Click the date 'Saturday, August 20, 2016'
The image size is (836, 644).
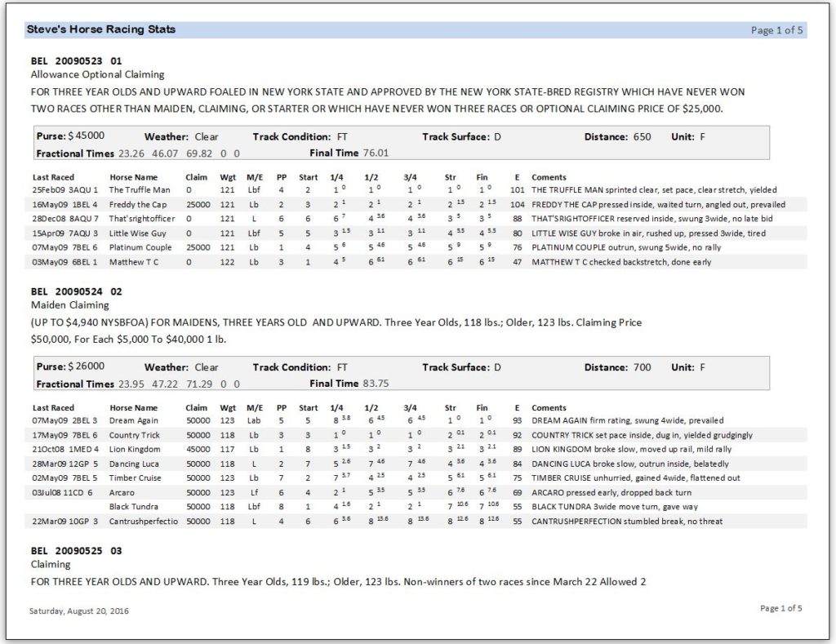point(79,611)
